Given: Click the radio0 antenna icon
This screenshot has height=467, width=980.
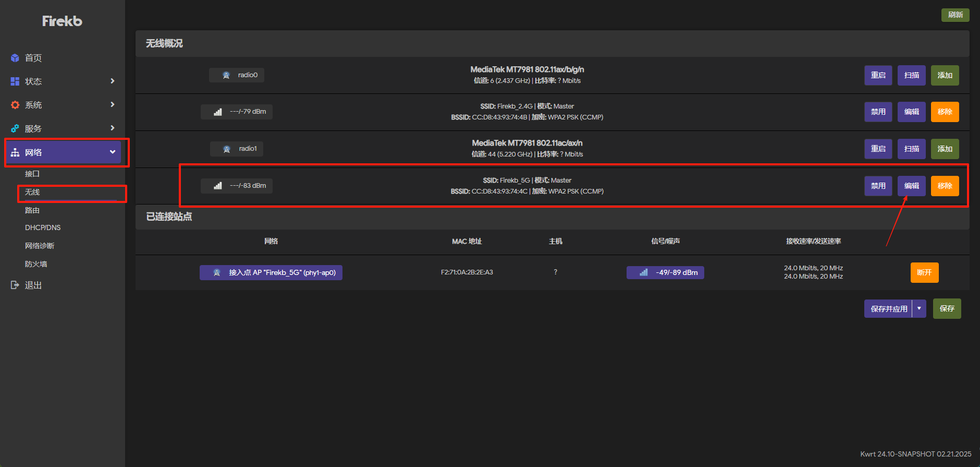Looking at the screenshot, I should (x=226, y=75).
